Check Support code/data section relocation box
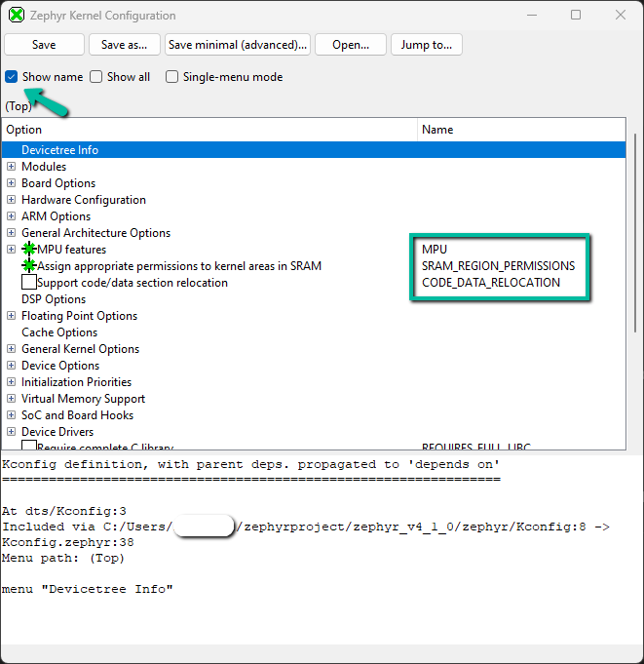644x664 pixels. 29,282
